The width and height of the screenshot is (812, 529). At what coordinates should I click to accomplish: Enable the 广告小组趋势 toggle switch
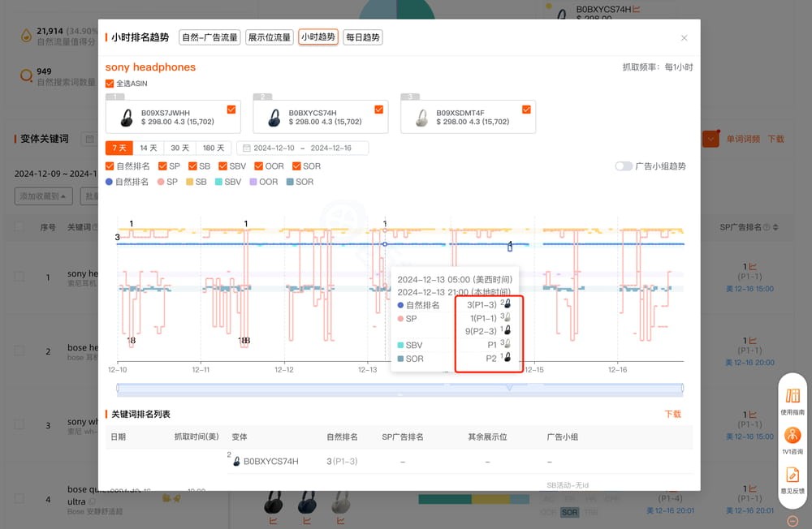(x=624, y=166)
